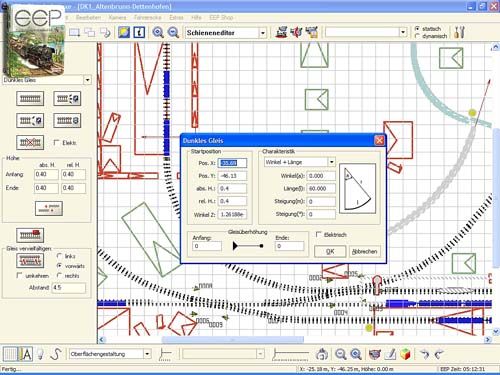Click the Abbrechen button
Screen dimensions: 500x375
365,251
